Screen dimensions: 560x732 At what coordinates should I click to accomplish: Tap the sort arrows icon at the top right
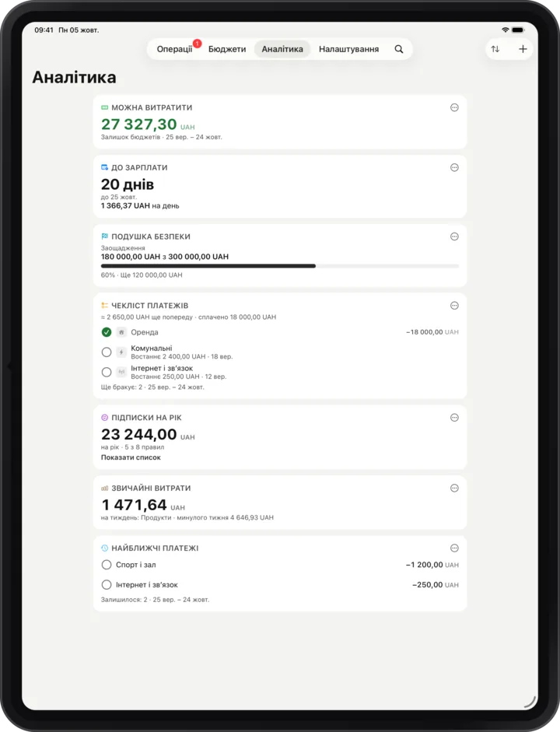click(495, 49)
